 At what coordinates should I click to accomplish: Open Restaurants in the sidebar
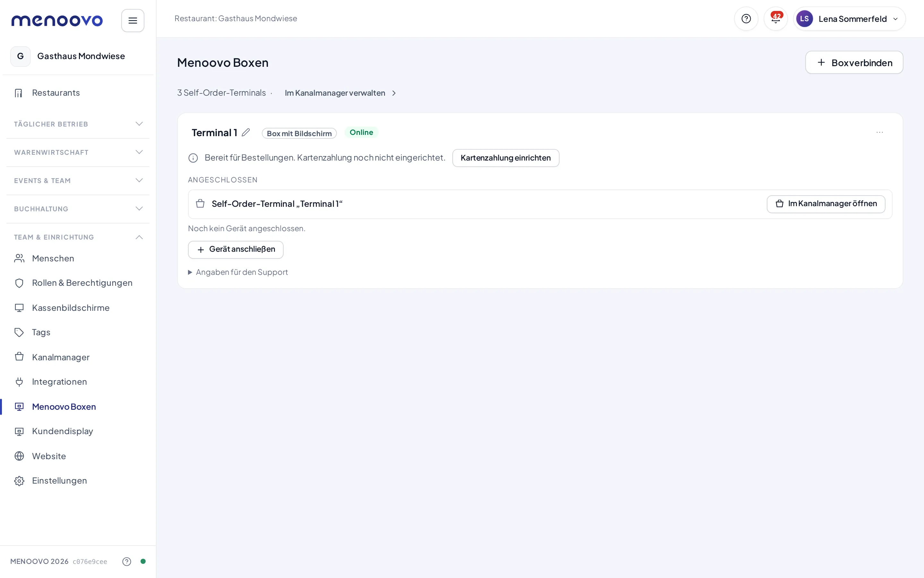[78, 93]
